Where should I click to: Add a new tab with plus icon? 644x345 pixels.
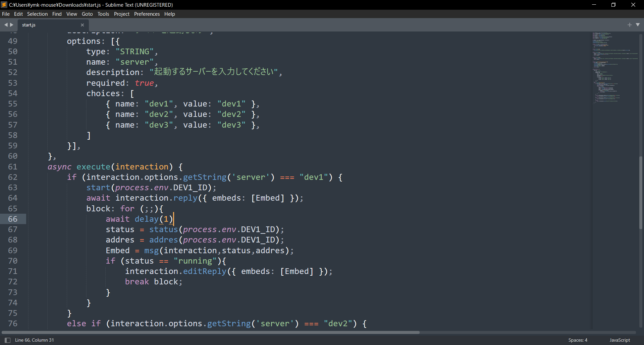630,25
